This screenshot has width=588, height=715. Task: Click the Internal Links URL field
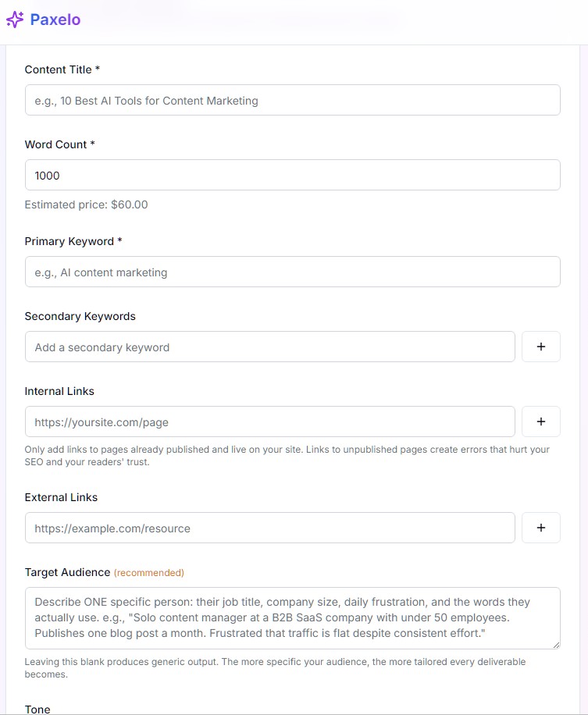click(x=269, y=421)
